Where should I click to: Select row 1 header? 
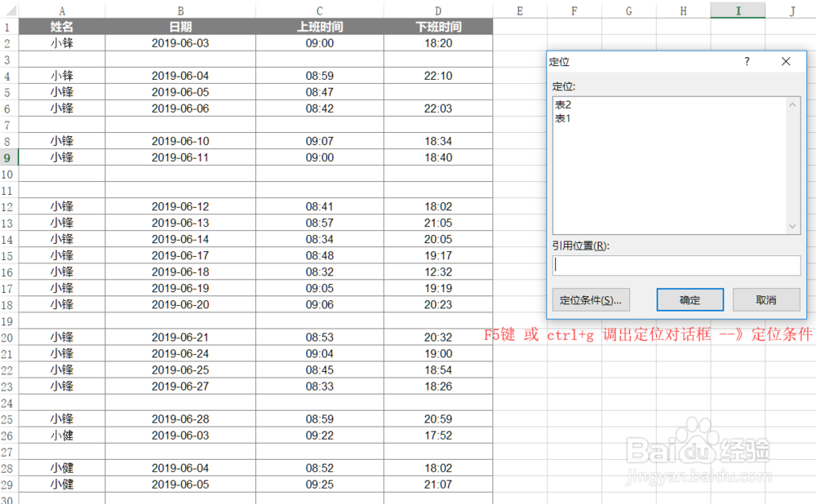click(8, 27)
